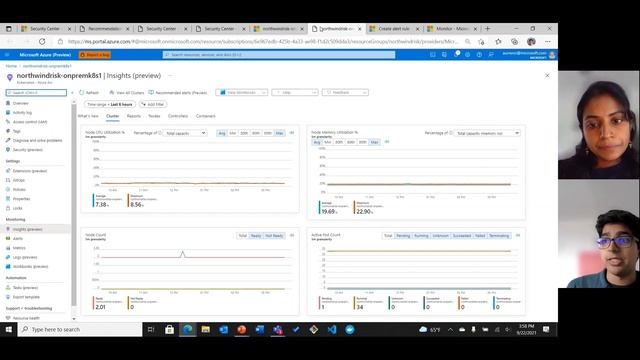Open the portal notifications bell
Screen dimensions: 640x360
click(x=456, y=55)
